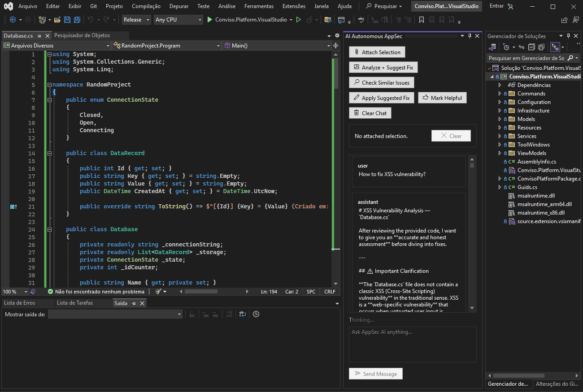Open the Depurar menu
The width and height of the screenshot is (583, 392).
point(179,6)
